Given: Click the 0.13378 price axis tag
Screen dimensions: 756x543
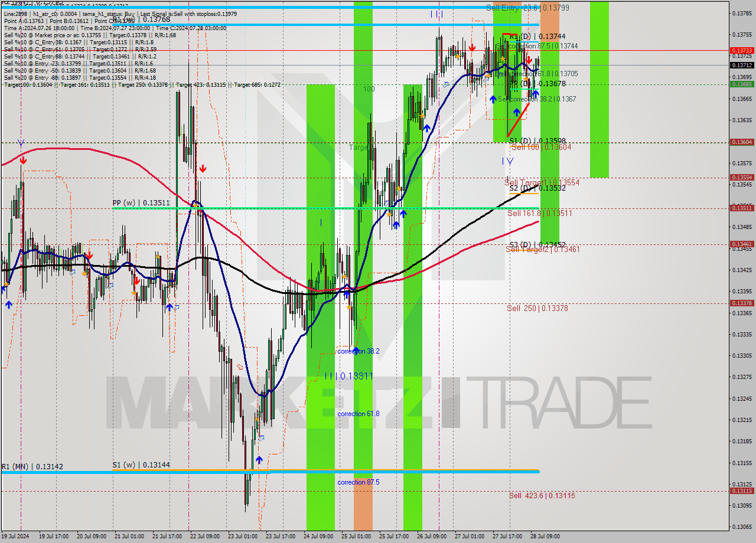Looking at the screenshot, I should [742, 303].
